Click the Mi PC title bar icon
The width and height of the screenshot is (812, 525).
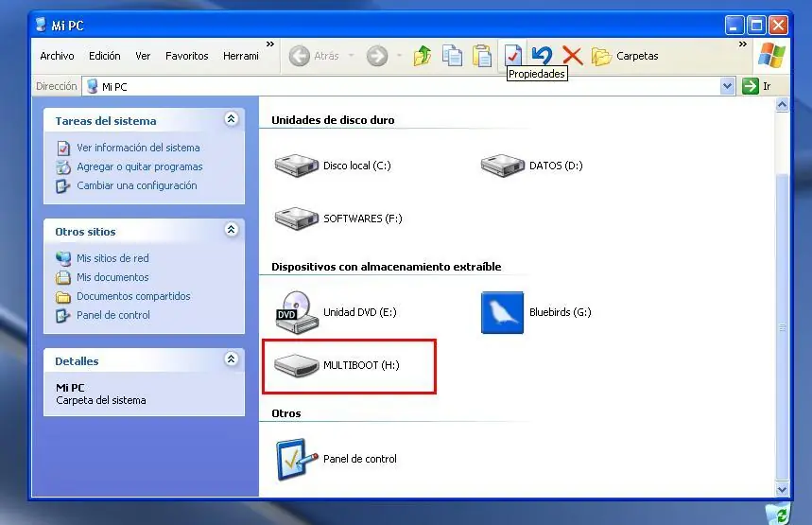(x=41, y=25)
